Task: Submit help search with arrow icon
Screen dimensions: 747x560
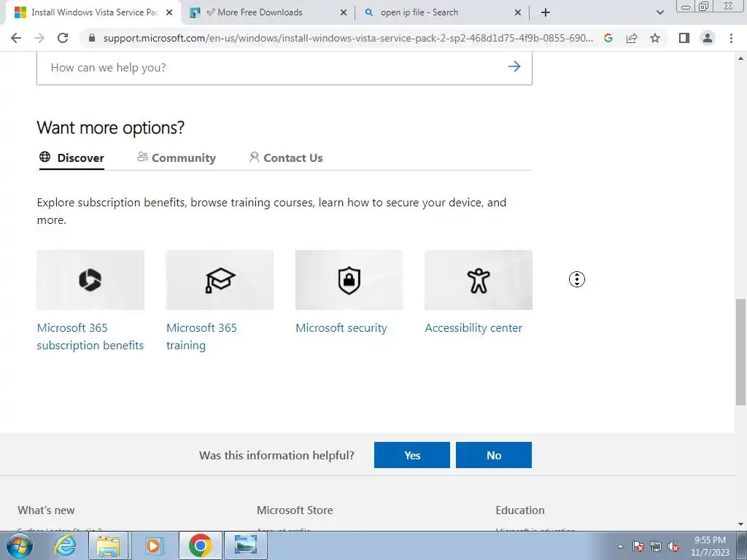Action: coord(514,66)
